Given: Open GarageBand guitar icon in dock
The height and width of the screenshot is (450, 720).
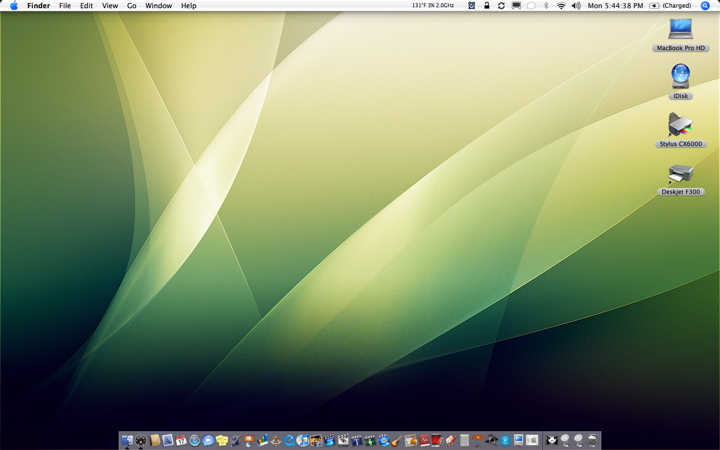Looking at the screenshot, I should pyautogui.click(x=396, y=440).
